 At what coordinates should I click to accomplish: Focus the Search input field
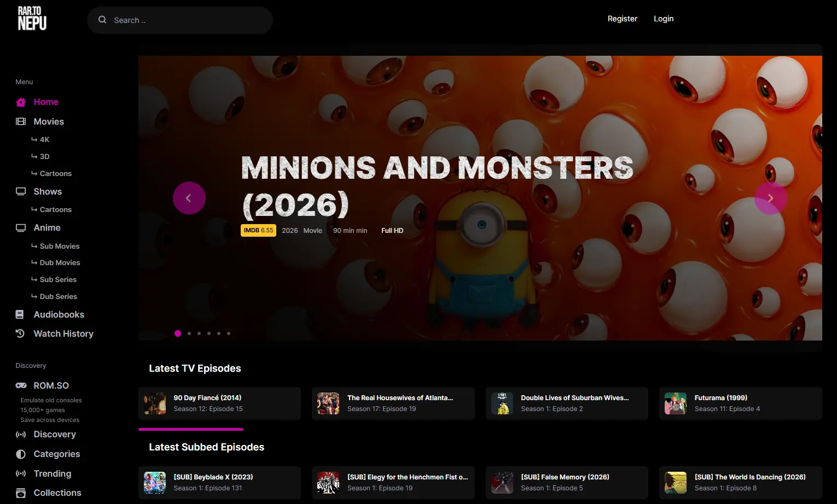(x=180, y=20)
